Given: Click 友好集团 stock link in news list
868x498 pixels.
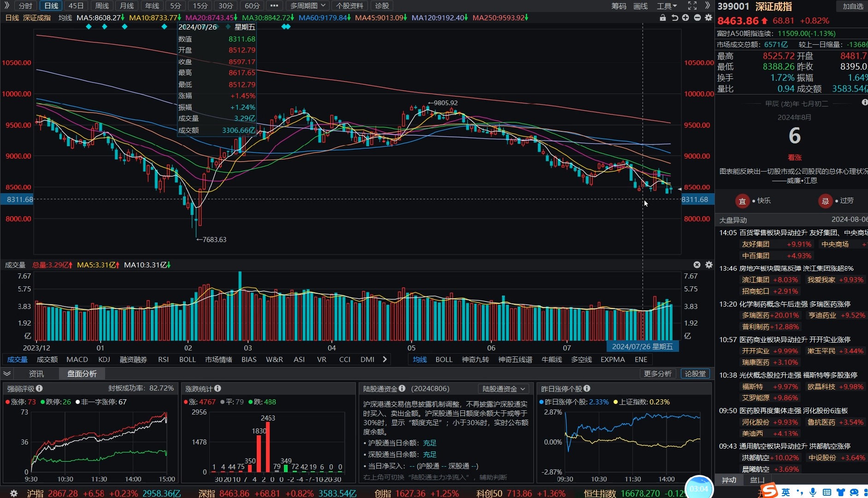Looking at the screenshot, I should click(x=756, y=244).
